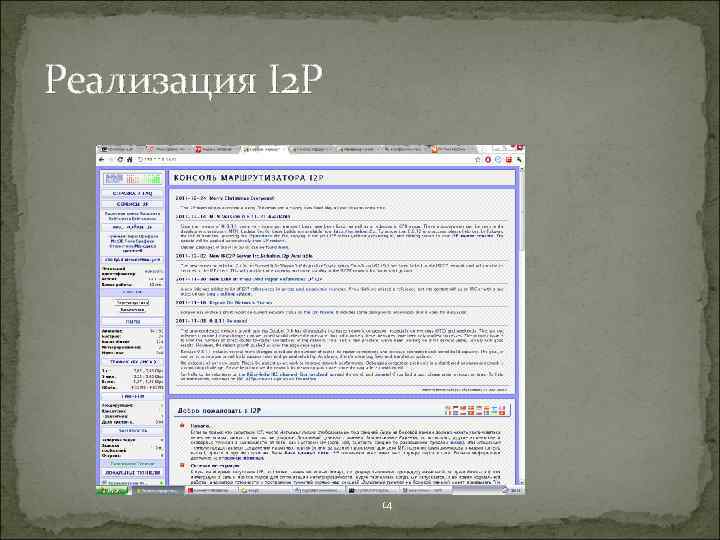Click the Добро пожаловать в I2P heading
The height and width of the screenshot is (540, 720).
pyautogui.click(x=219, y=411)
